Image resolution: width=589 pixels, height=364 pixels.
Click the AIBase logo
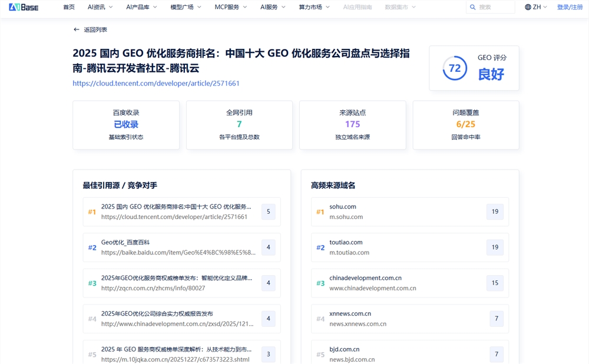tap(22, 7)
